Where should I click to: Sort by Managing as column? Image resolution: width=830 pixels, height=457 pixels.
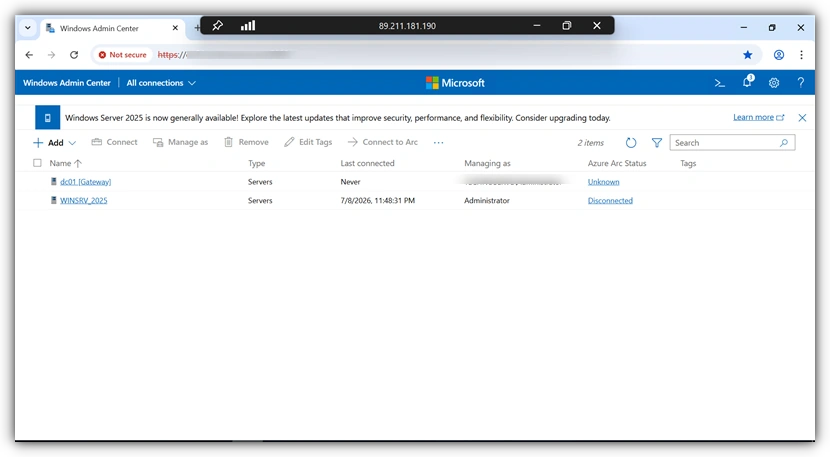click(x=487, y=163)
